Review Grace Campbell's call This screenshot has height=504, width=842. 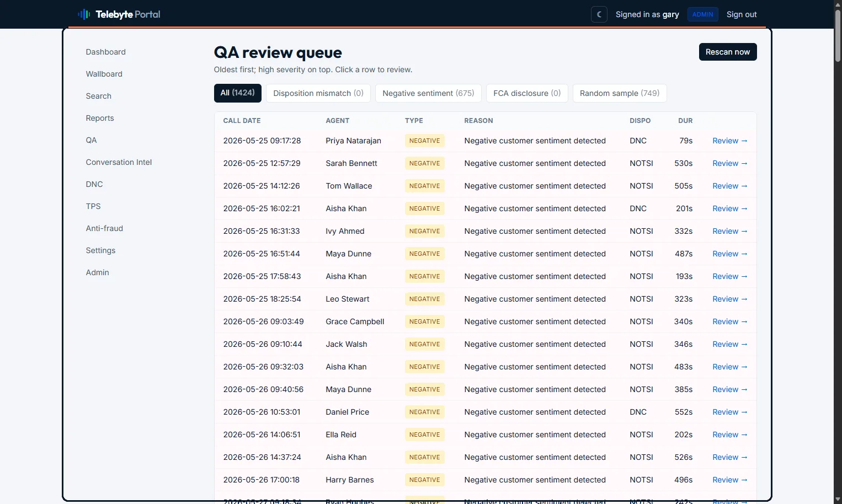(730, 321)
